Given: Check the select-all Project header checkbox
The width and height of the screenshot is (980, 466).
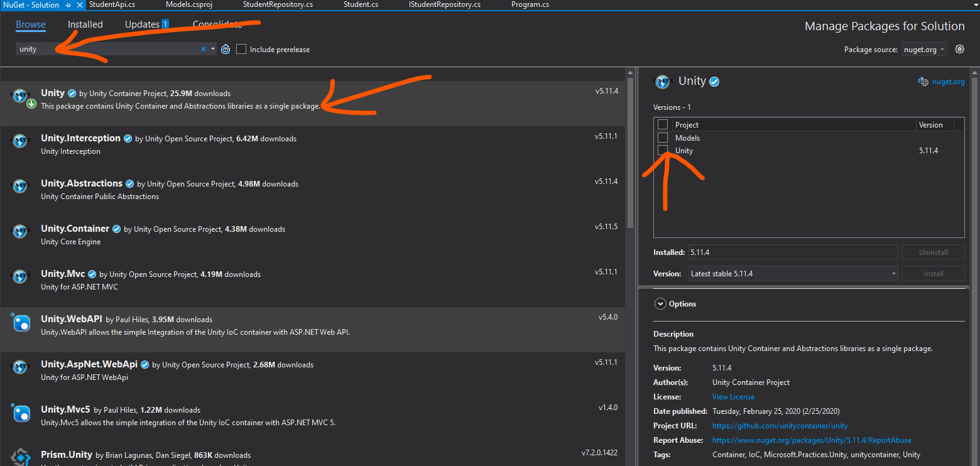Looking at the screenshot, I should tap(663, 124).
